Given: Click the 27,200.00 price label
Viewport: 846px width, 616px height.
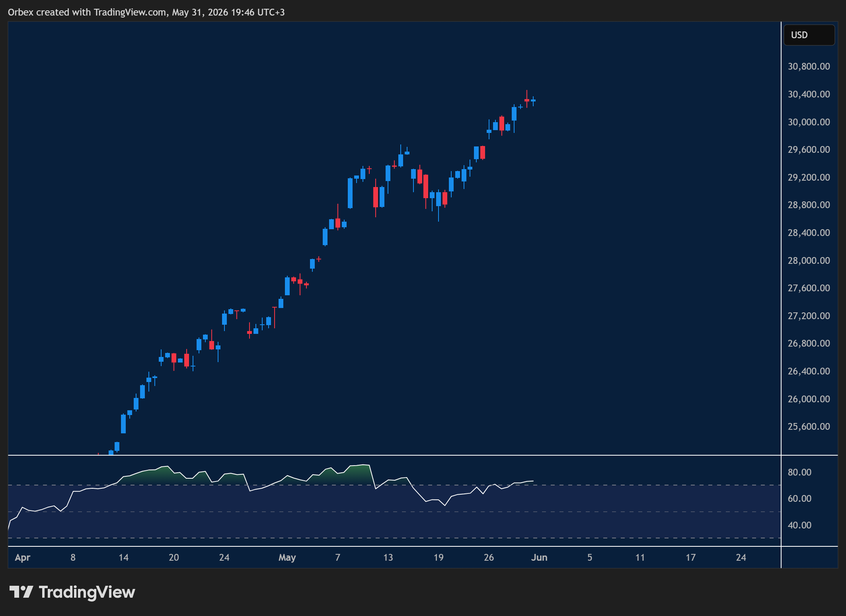Looking at the screenshot, I should (809, 316).
